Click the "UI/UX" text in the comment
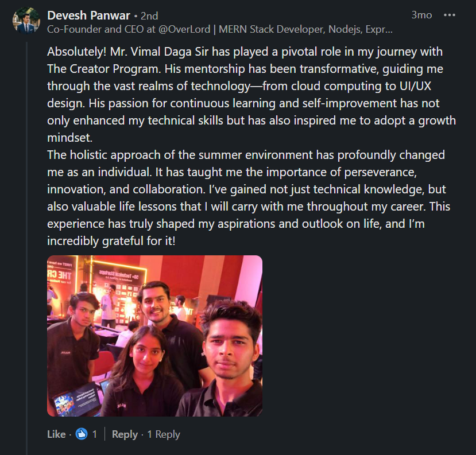Viewport: 476px width, 455px height. (x=413, y=87)
